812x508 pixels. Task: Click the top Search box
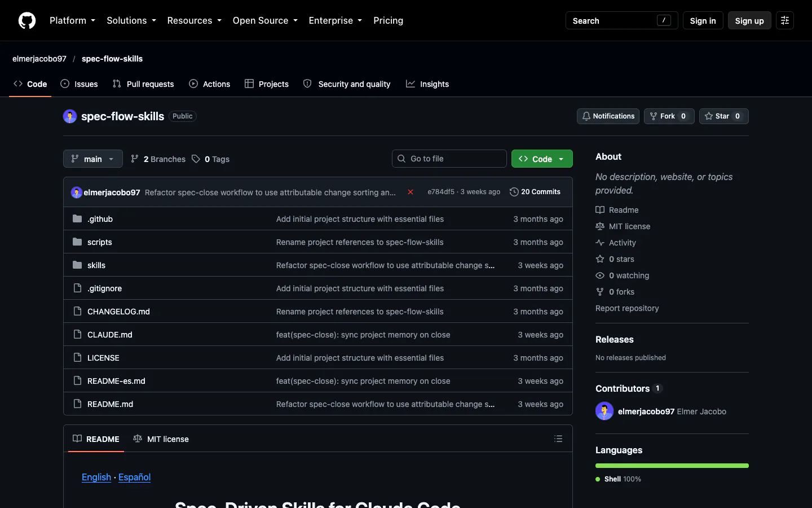tap(622, 20)
